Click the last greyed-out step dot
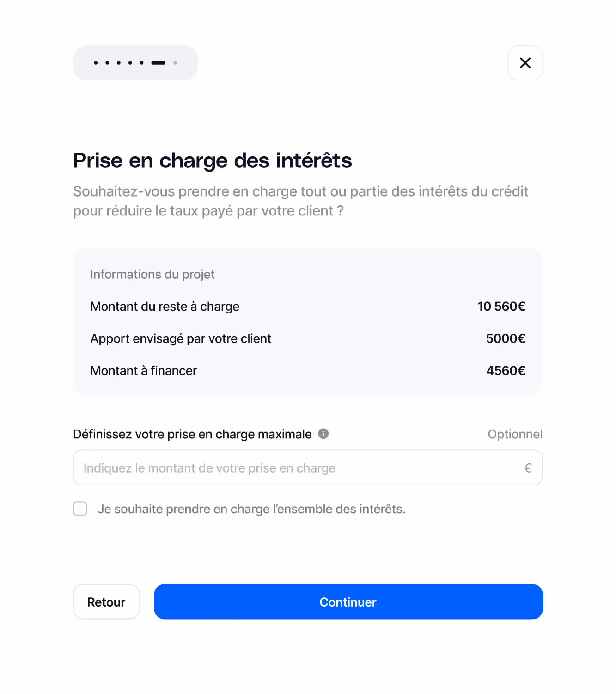The image size is (616, 694). (175, 63)
